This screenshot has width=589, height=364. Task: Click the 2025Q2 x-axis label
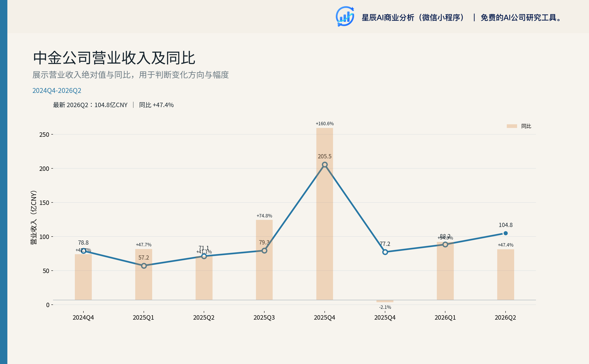click(x=204, y=318)
